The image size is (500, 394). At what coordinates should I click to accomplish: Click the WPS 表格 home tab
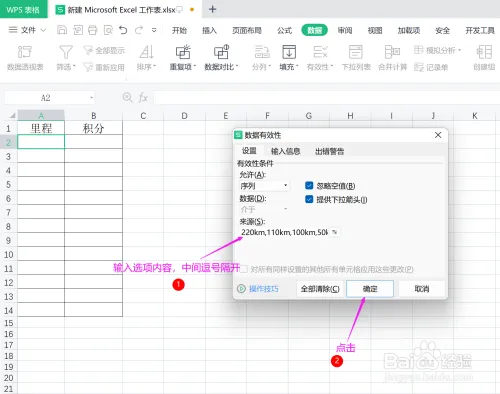23,9
